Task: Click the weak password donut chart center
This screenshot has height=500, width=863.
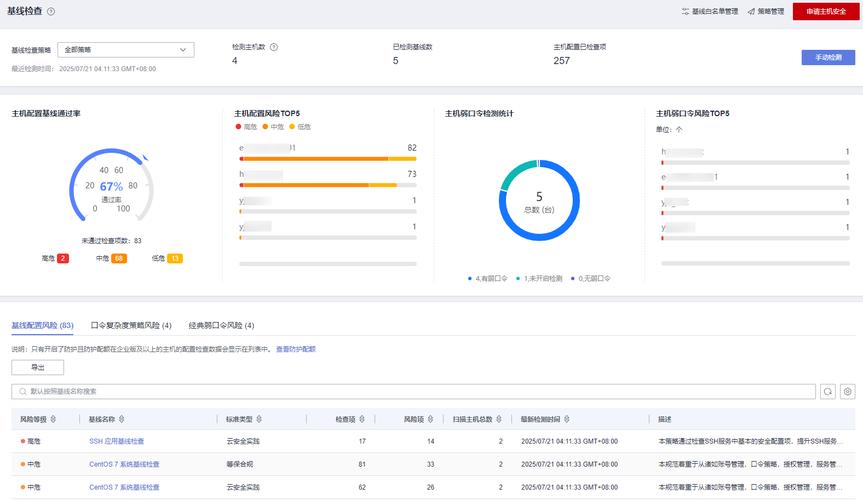Action: [x=539, y=200]
